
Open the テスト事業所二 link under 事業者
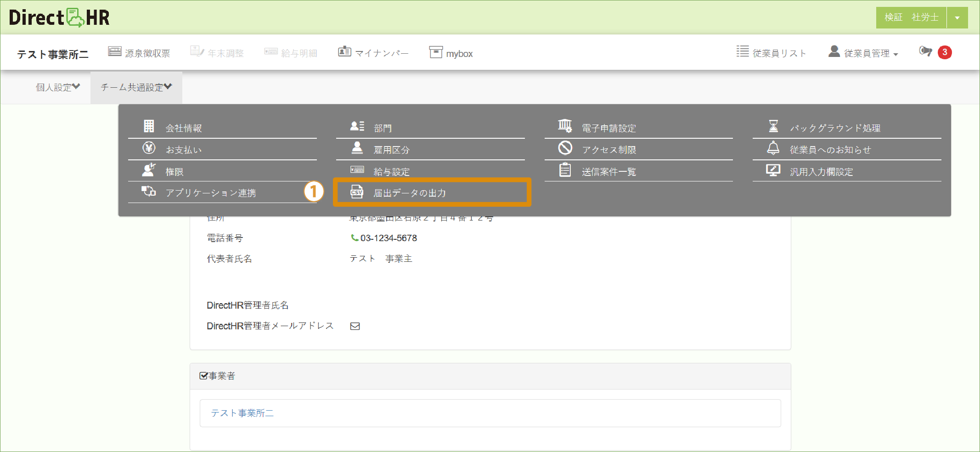(x=242, y=413)
